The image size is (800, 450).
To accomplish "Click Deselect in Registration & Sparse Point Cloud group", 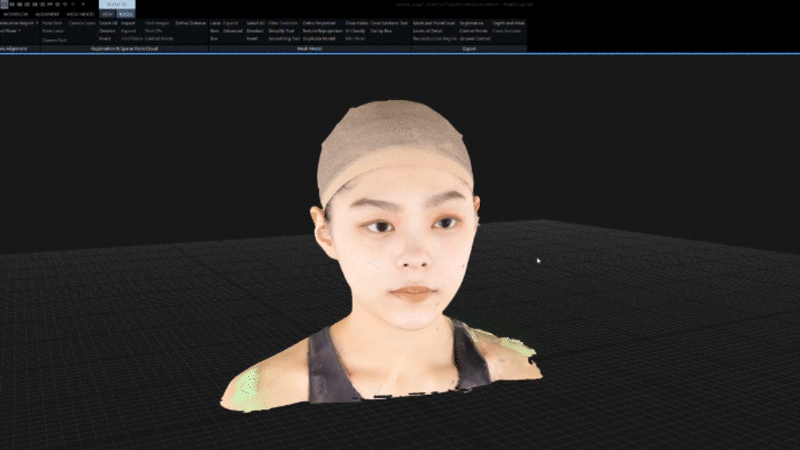I will point(107,31).
